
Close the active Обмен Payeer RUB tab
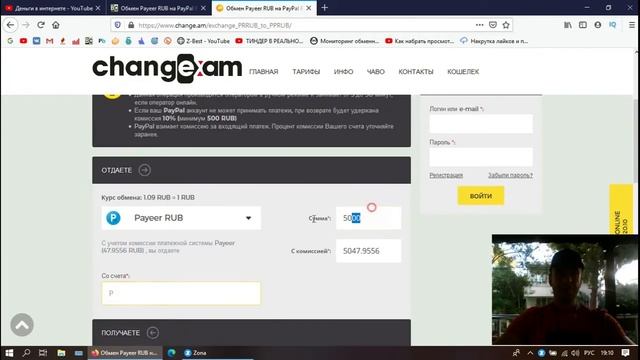coord(309,8)
